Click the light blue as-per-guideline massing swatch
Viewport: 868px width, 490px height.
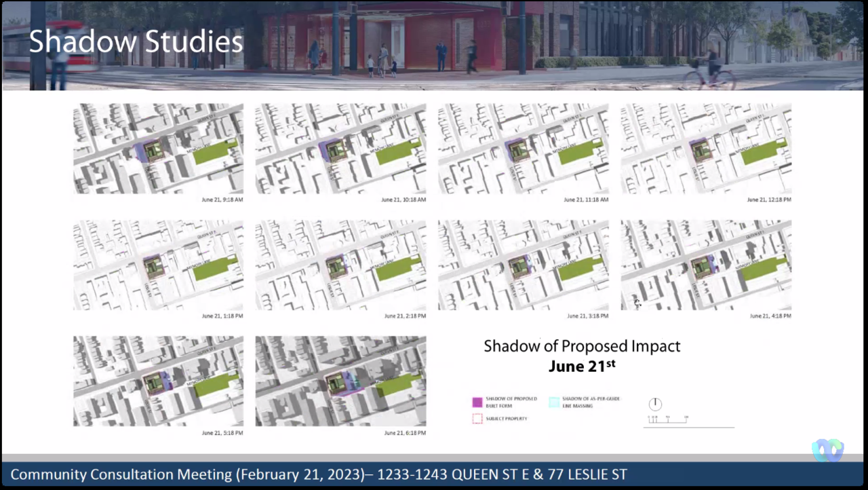click(x=554, y=402)
